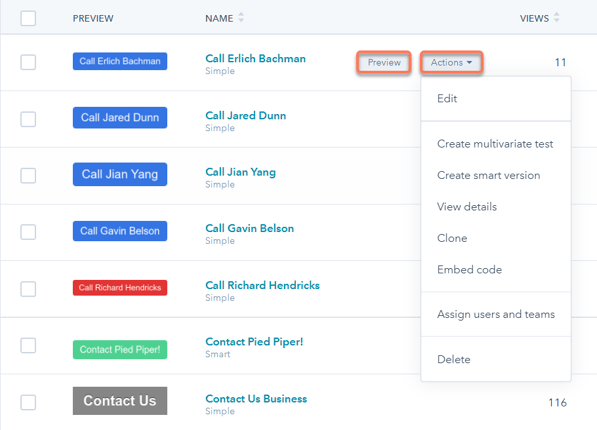Viewport: 597px width, 430px height.
Task: Tick the checkbox for Contact Us Business
Action: click(28, 402)
